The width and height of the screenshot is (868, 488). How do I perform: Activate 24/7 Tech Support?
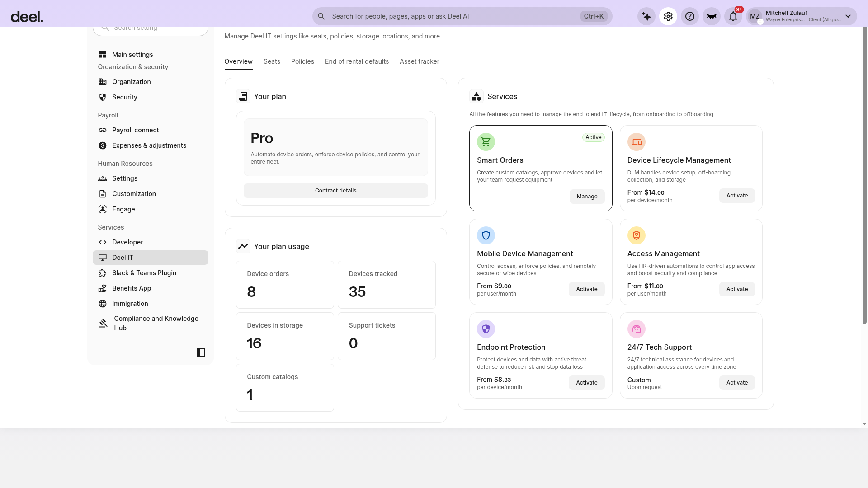(x=737, y=383)
